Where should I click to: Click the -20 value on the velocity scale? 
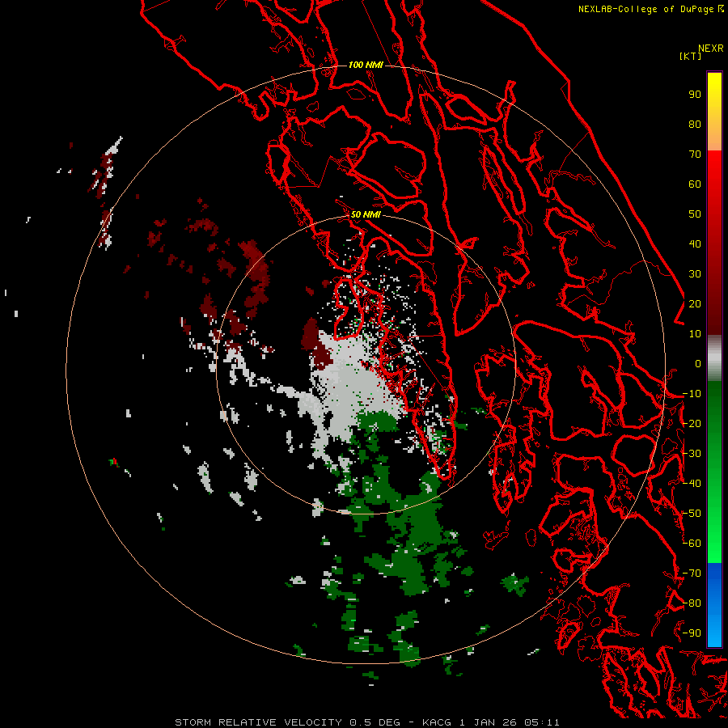pos(692,424)
